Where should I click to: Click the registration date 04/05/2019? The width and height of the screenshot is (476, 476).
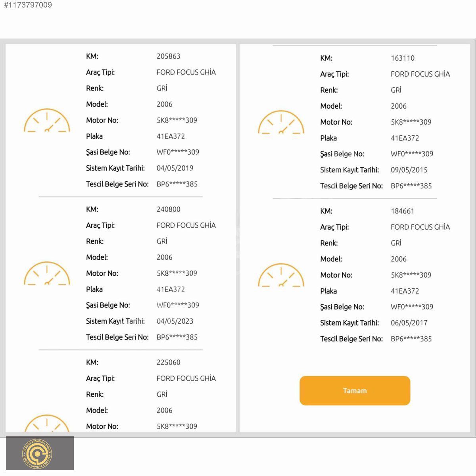pyautogui.click(x=175, y=168)
